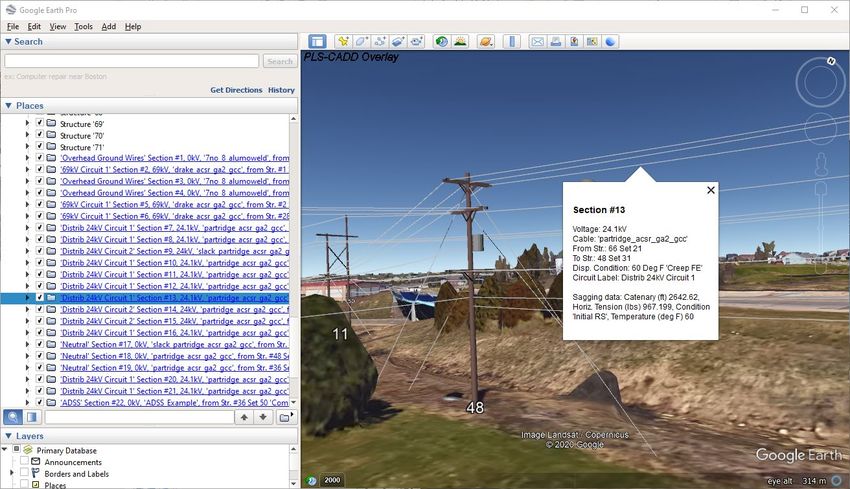
Task: Expand Distrib 24kV Section #13 selected node
Action: pos(27,297)
